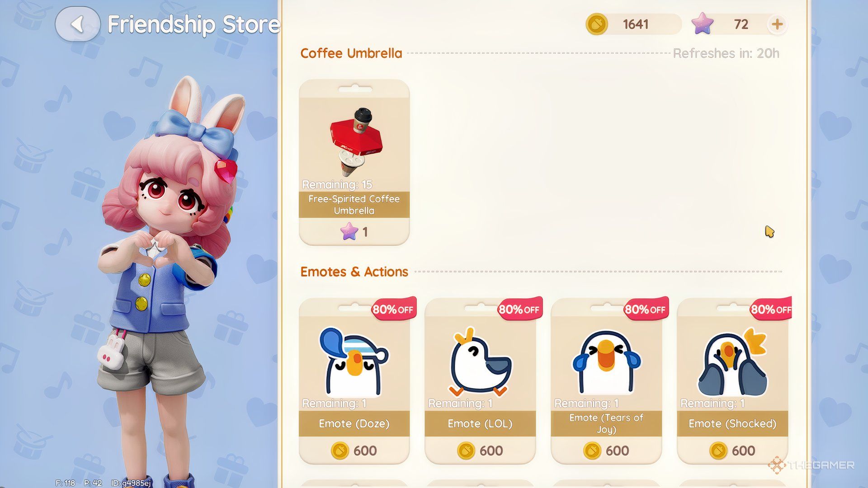
Task: Select the Tears of Joy emote icon
Action: pos(606,361)
